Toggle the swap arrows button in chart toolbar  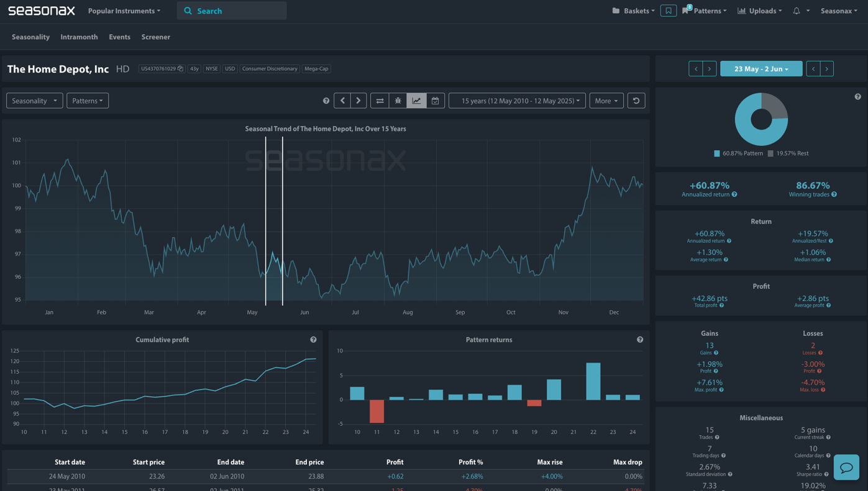click(x=380, y=101)
